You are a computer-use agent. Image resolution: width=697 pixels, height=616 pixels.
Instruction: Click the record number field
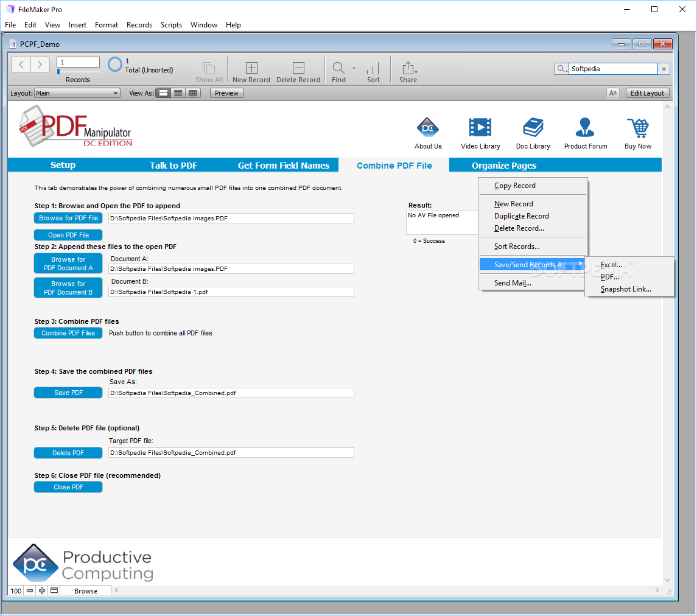click(79, 62)
